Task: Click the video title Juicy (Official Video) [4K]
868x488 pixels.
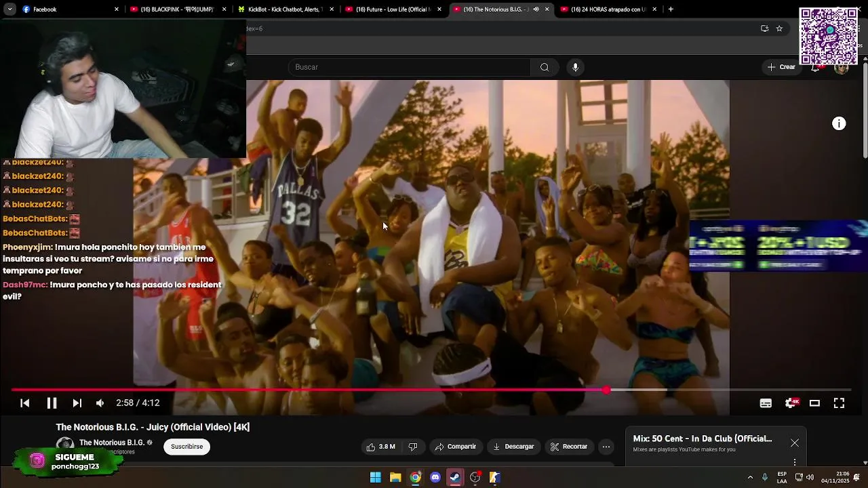Action: click(153, 427)
